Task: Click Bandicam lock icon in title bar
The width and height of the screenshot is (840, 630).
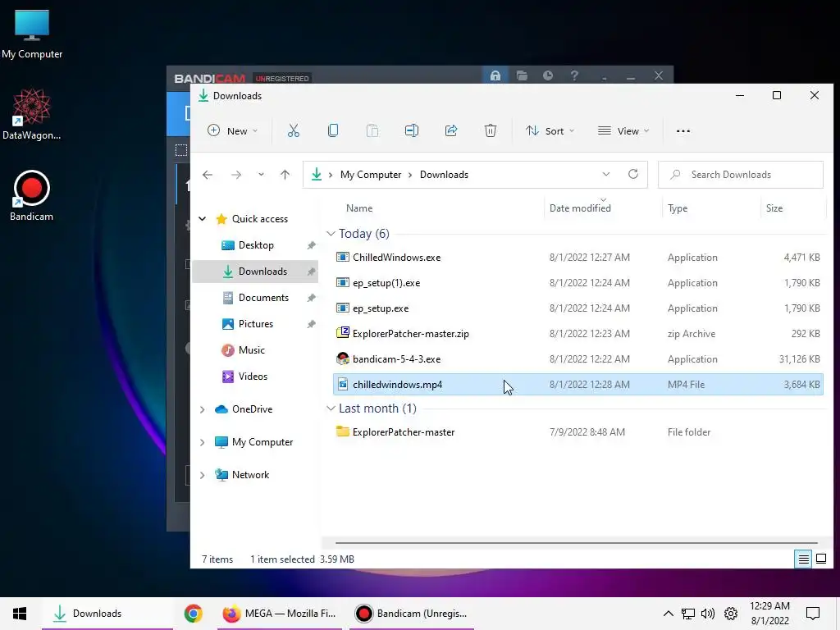Action: pyautogui.click(x=495, y=75)
